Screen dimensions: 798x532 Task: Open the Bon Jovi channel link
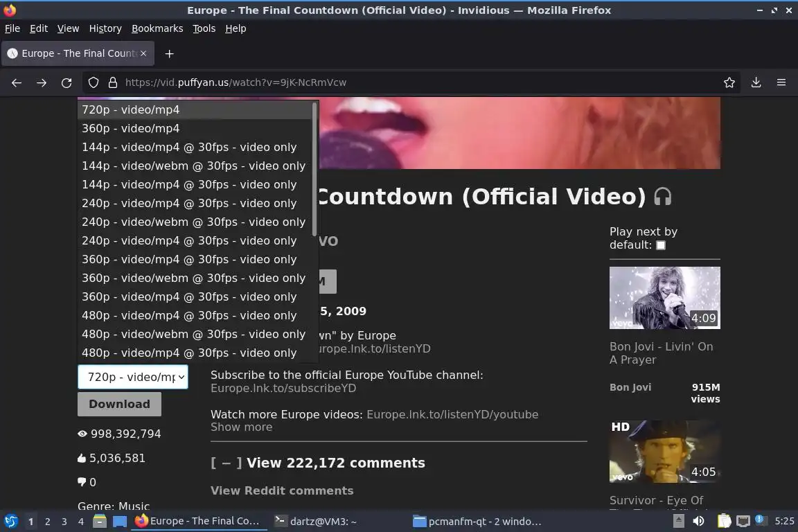coord(630,387)
